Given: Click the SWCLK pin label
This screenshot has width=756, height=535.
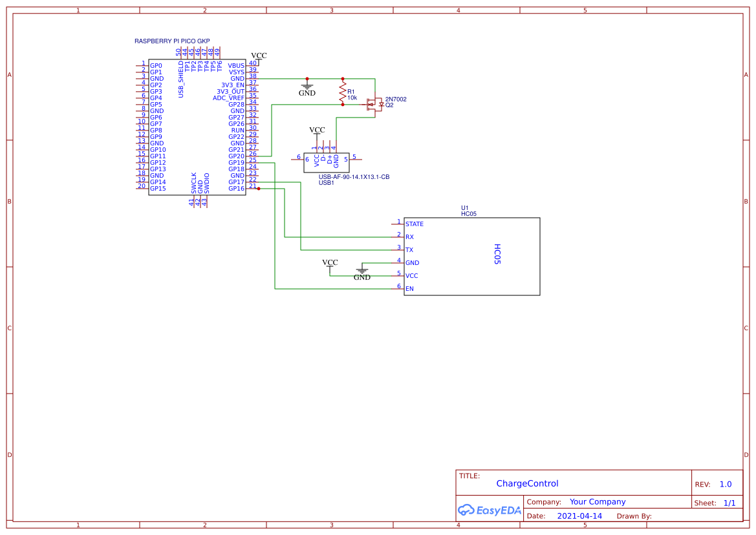Looking at the screenshot, I should click(194, 184).
